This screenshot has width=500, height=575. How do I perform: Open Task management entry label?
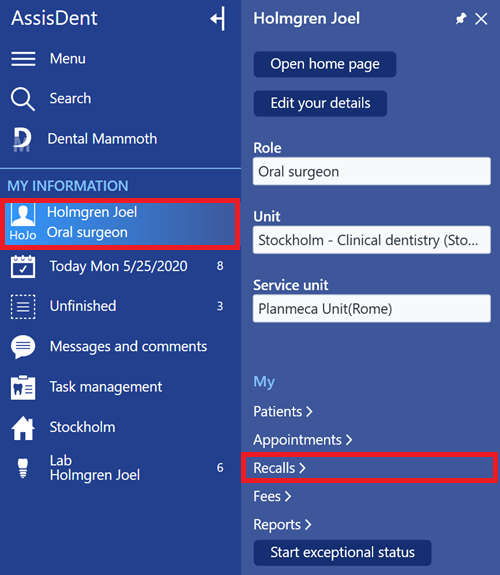pyautogui.click(x=106, y=387)
